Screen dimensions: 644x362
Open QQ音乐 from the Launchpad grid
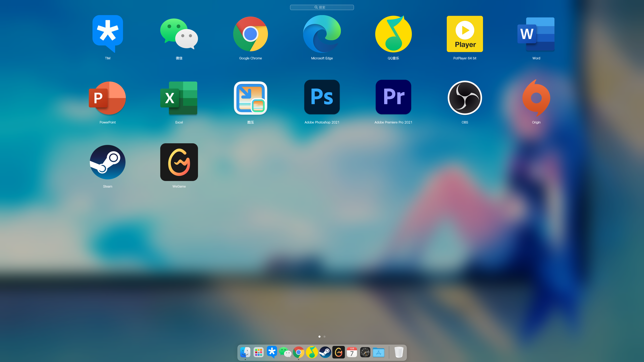(x=393, y=34)
